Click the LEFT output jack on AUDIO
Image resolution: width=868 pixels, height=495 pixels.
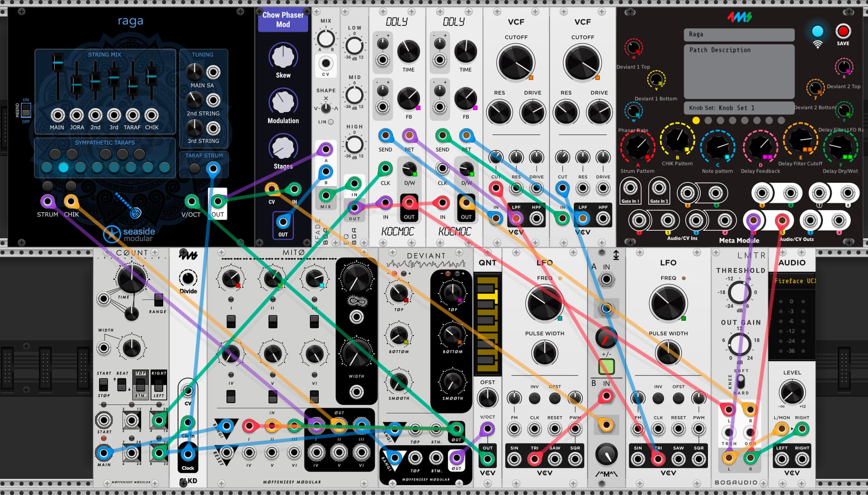pyautogui.click(x=782, y=459)
